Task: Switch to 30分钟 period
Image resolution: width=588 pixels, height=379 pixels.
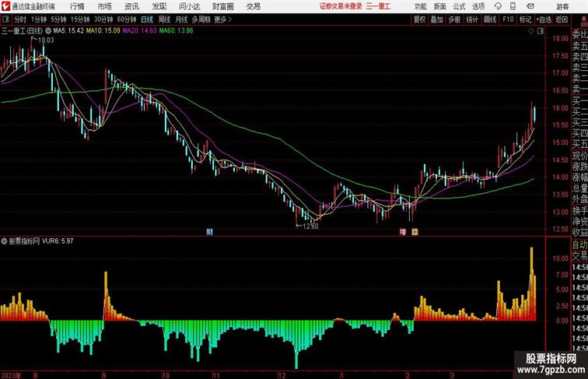Action: 103,19
